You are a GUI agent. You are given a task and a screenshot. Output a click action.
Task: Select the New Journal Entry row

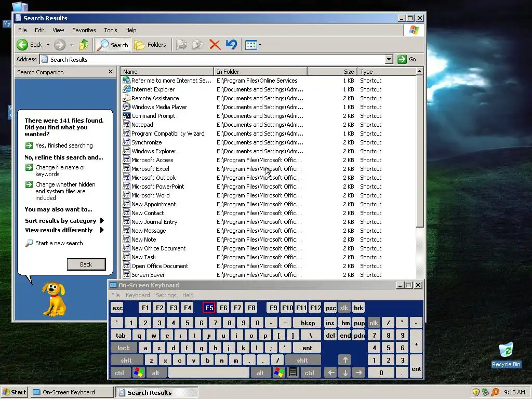268,221
